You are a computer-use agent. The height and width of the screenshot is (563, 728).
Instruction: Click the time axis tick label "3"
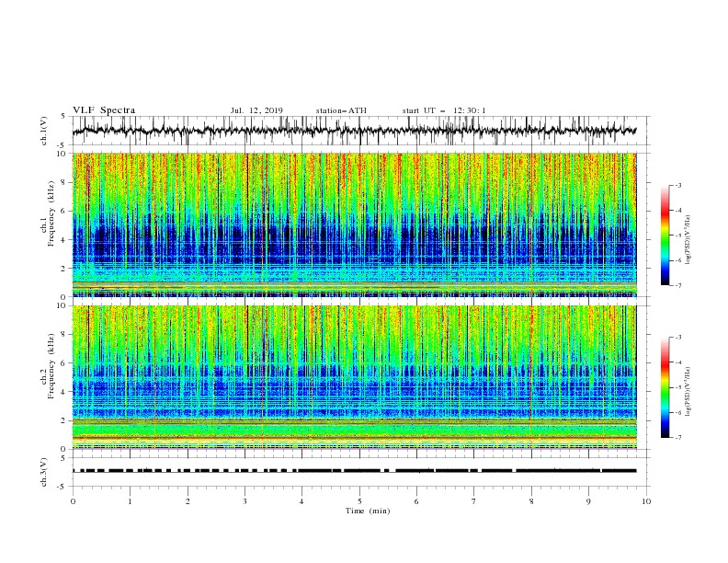245,501
